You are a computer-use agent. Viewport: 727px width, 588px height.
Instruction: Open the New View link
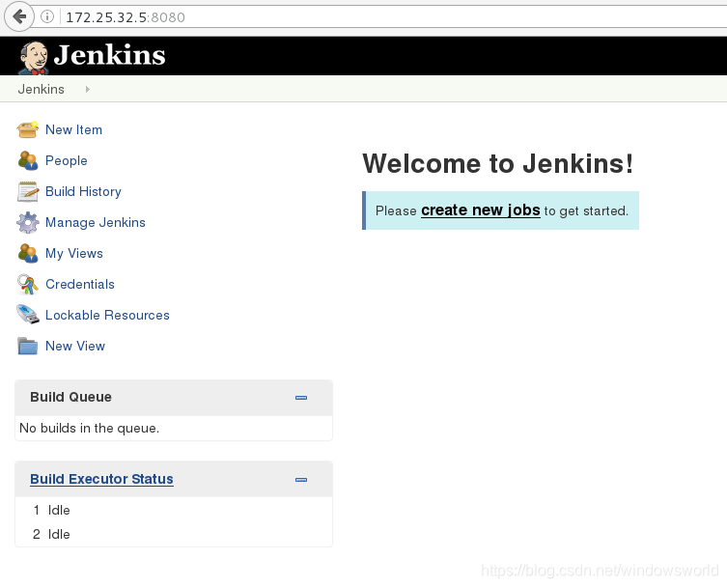(x=75, y=346)
